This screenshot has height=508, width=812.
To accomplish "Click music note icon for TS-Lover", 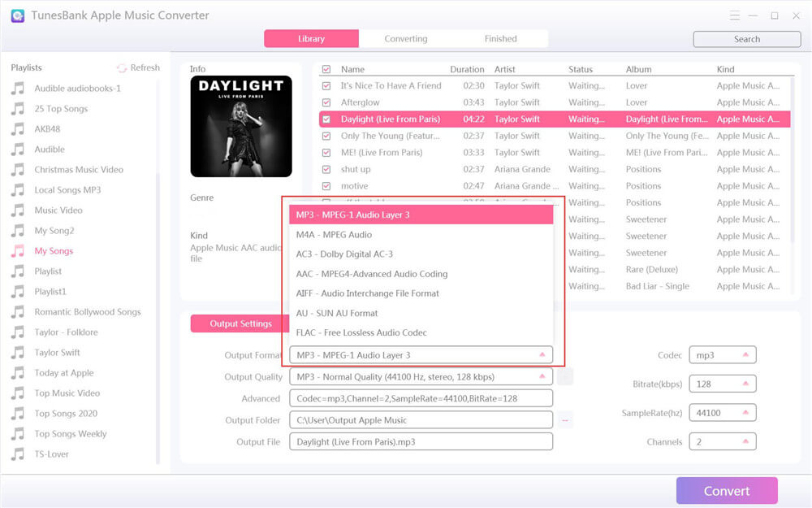I will pos(18,454).
